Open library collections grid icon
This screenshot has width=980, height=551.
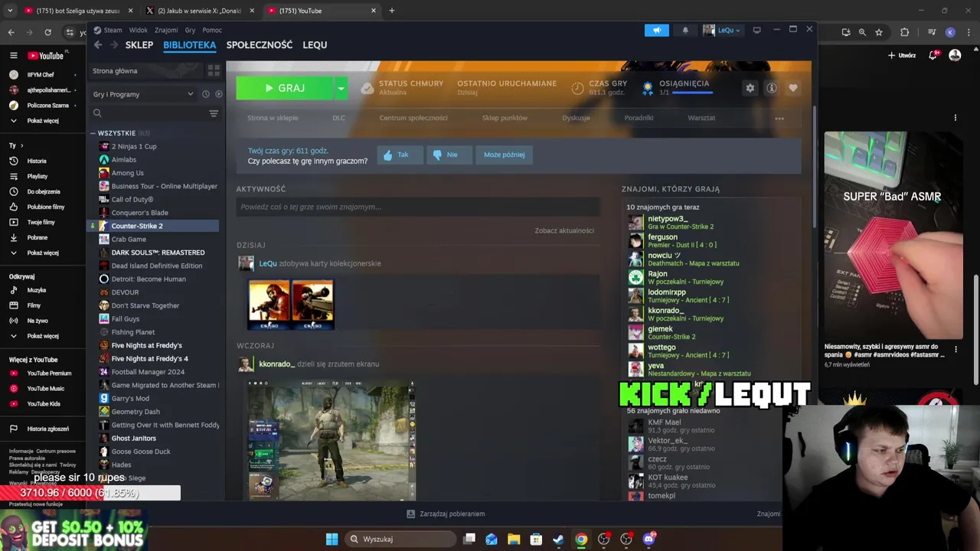pos(214,70)
